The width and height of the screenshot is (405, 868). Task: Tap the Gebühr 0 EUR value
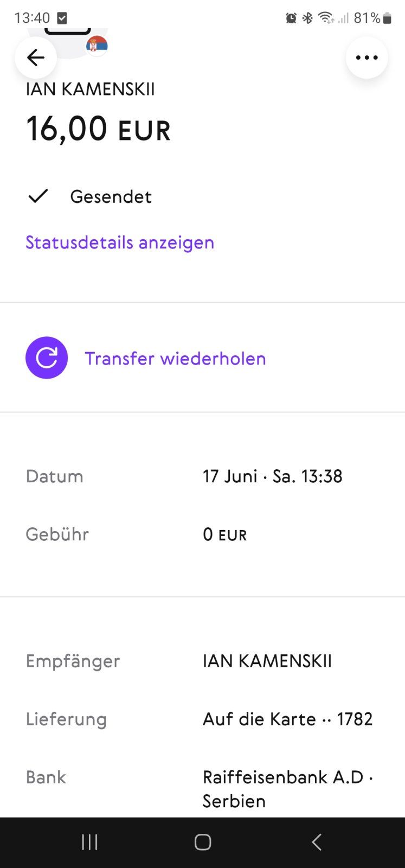224,535
